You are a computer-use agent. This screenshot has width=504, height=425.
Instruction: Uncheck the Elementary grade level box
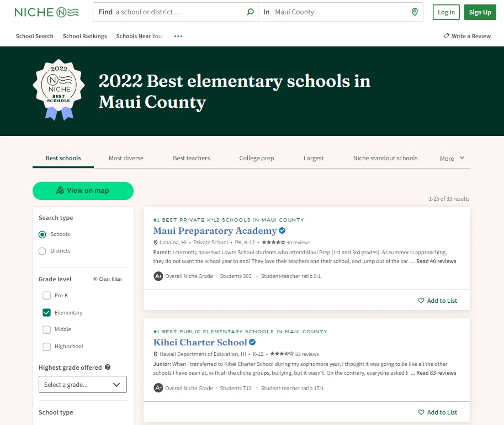coord(46,312)
